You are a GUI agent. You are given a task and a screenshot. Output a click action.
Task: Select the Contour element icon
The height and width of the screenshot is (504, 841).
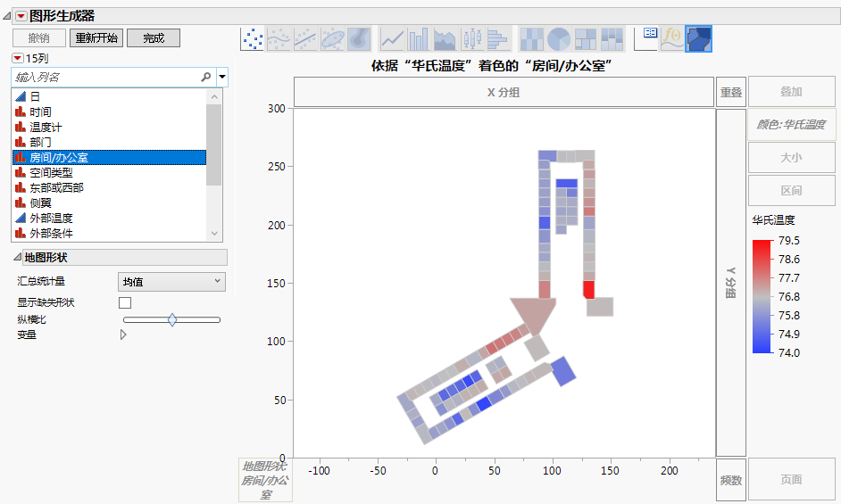(x=359, y=38)
